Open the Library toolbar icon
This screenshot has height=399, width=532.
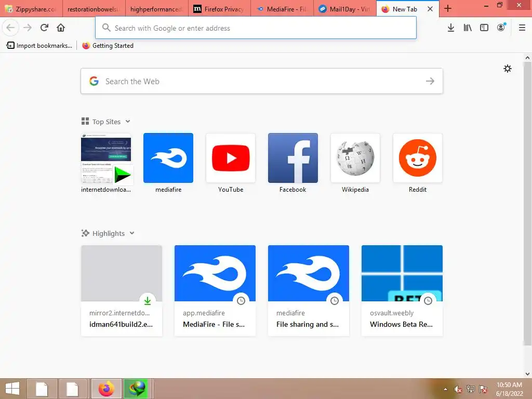tap(468, 28)
